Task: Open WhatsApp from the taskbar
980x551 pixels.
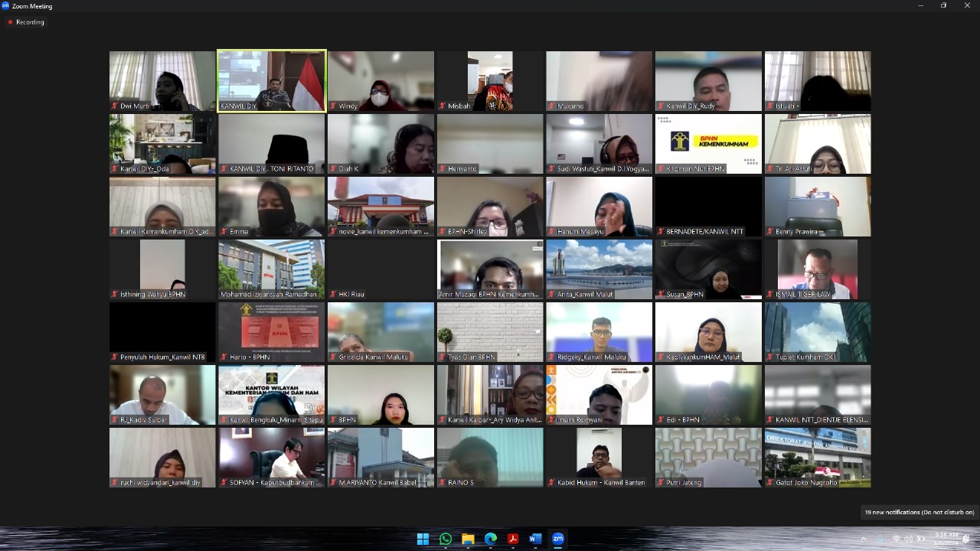Action: tap(445, 539)
